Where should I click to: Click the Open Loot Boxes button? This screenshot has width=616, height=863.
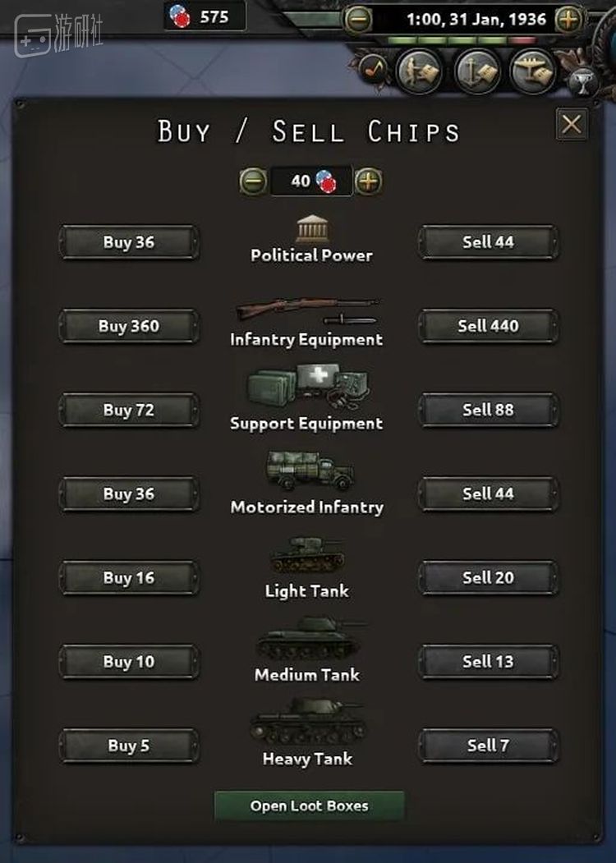[309, 806]
